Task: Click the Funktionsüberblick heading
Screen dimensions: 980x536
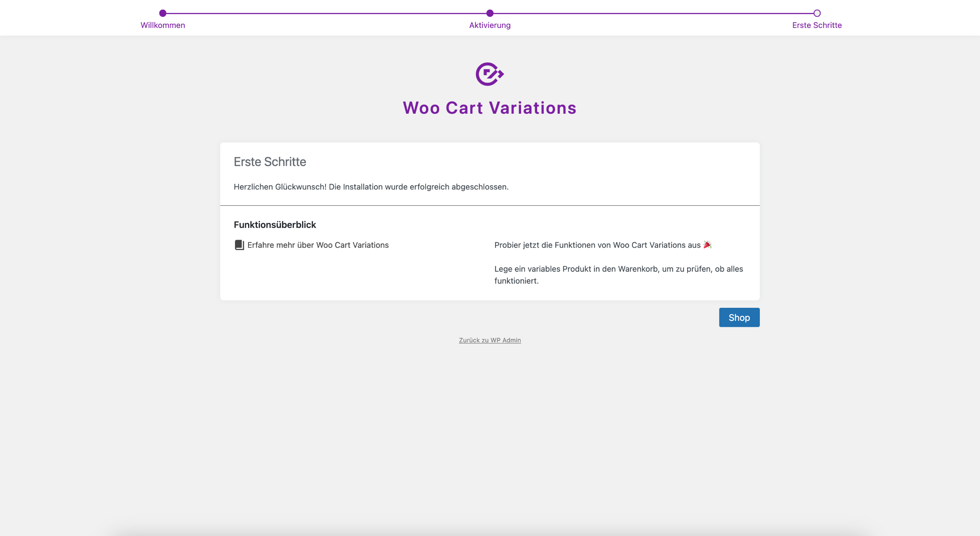Action: click(x=275, y=225)
